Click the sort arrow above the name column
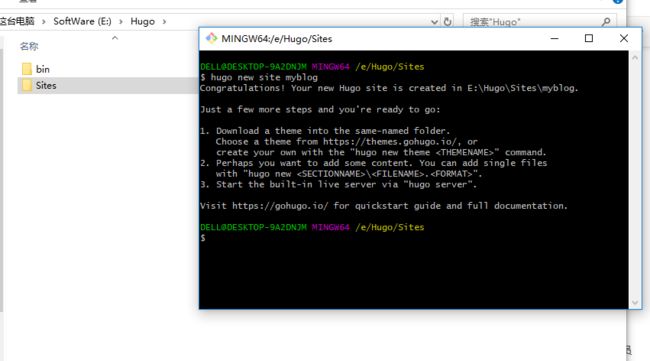650x361 pixels. (115, 38)
